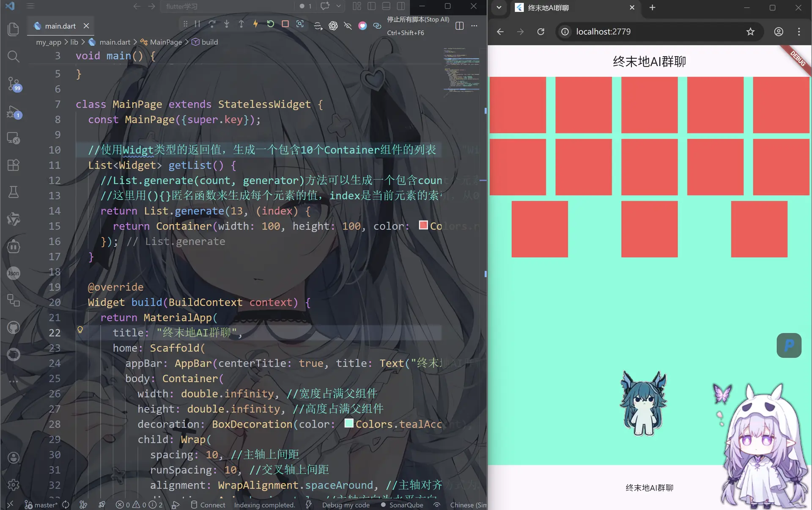Open the Manage gear menu

tap(14, 485)
